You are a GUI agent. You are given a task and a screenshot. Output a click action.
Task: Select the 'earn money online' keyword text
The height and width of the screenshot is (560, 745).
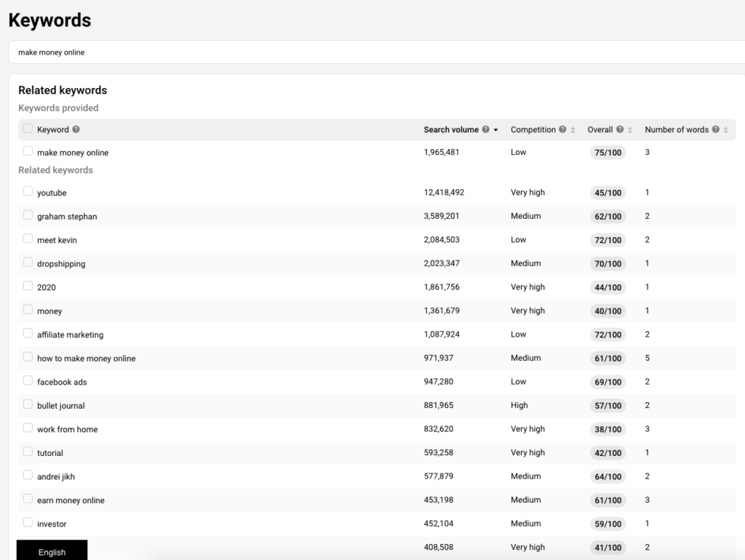(71, 500)
